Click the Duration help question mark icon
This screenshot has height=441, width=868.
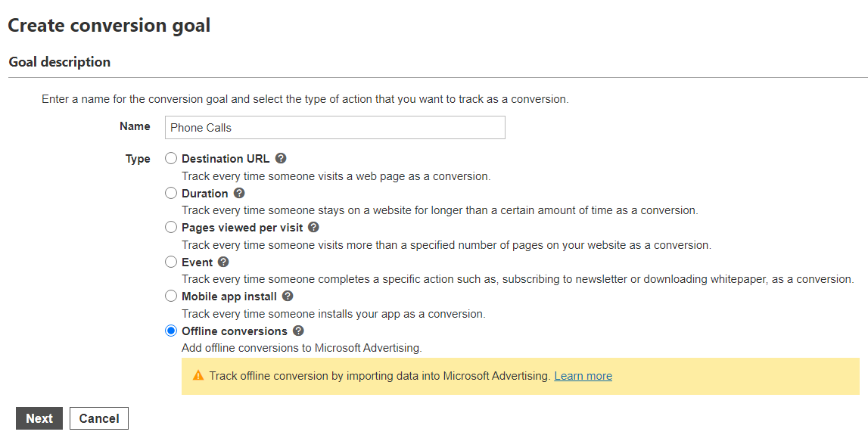pos(239,193)
